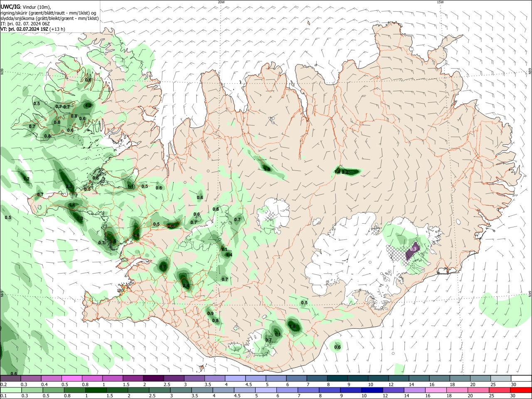The height and width of the screenshot is (399, 532).
Task: Click the 1.7 precipitation value on the map
Action: click(163, 267)
